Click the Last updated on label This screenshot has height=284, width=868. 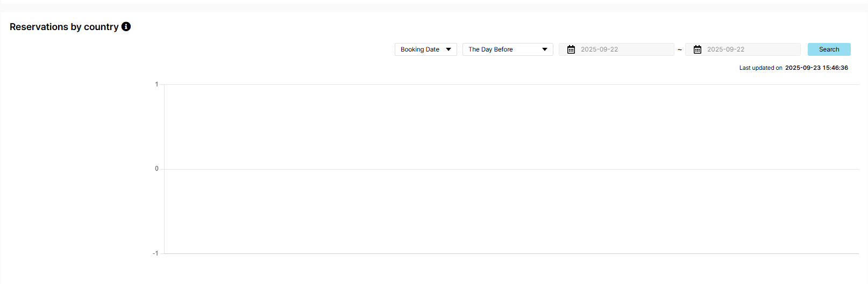tap(760, 68)
